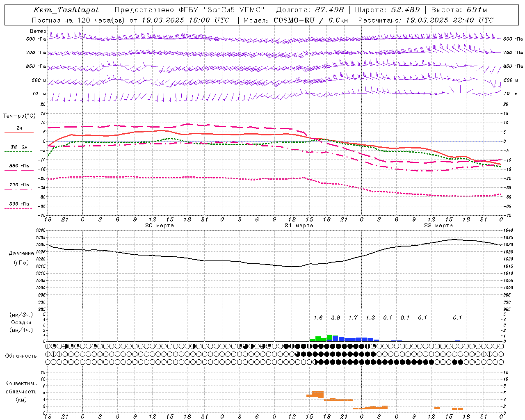Click the '10 м' wind level label at left
The width and height of the screenshot is (525, 420).
tap(39, 94)
